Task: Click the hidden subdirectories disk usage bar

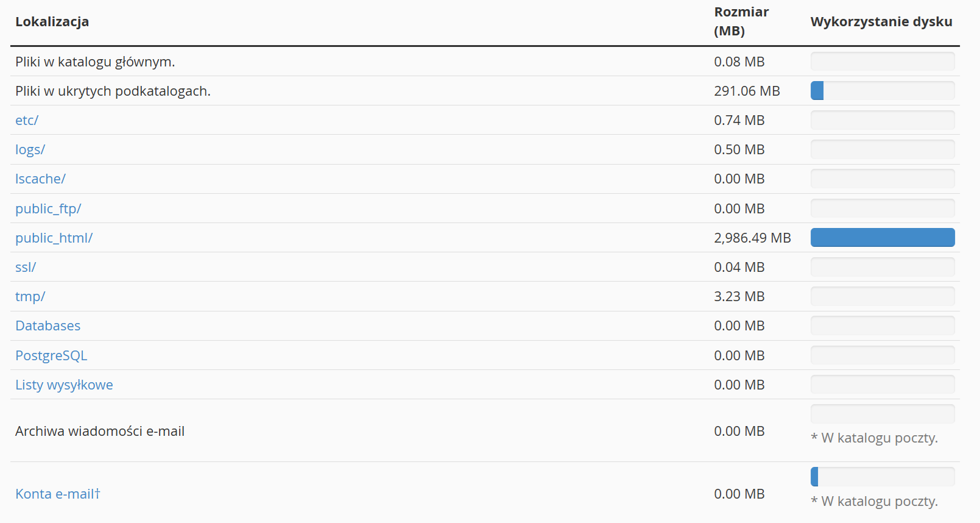Action: click(883, 91)
